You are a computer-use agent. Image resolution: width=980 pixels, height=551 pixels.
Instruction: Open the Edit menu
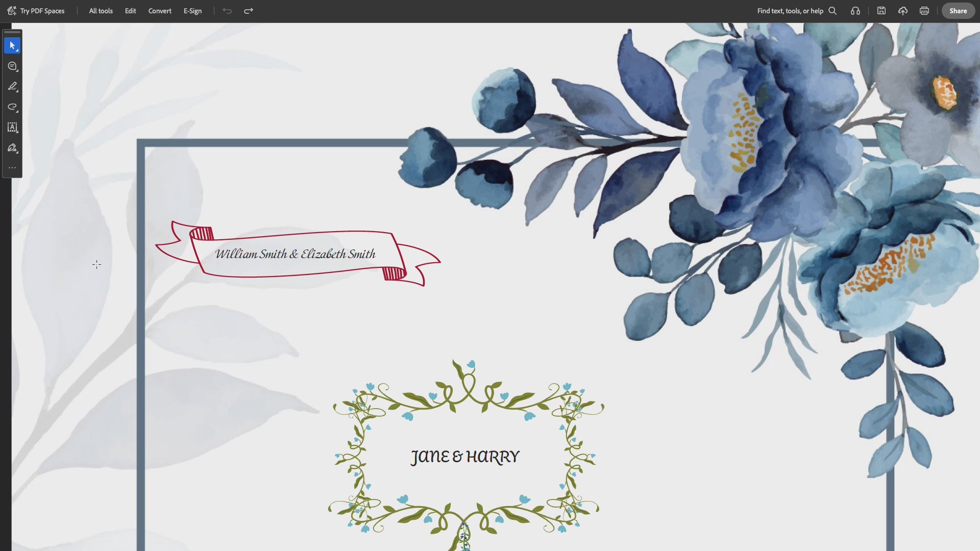pyautogui.click(x=130, y=11)
